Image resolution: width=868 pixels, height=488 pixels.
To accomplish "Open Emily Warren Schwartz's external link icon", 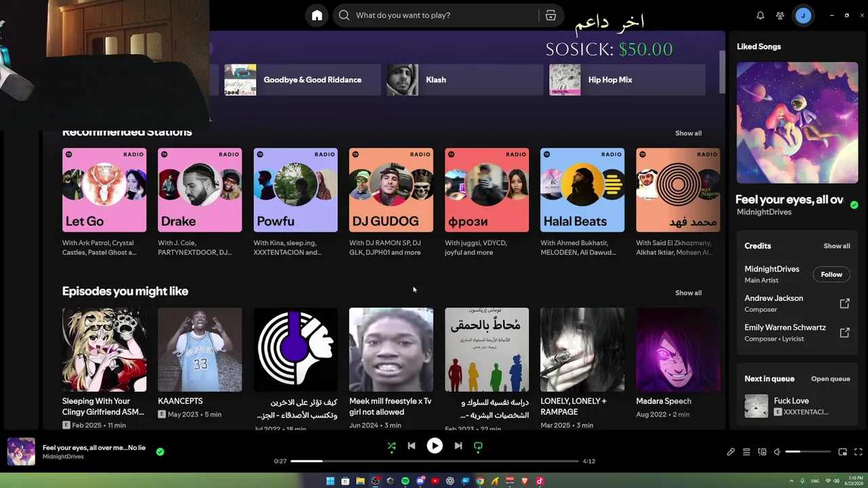I will tap(844, 333).
